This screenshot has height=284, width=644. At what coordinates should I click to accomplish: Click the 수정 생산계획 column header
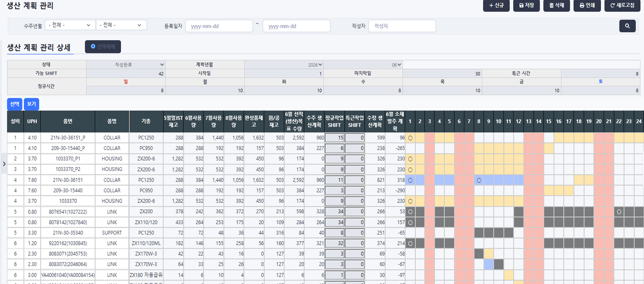375,121
